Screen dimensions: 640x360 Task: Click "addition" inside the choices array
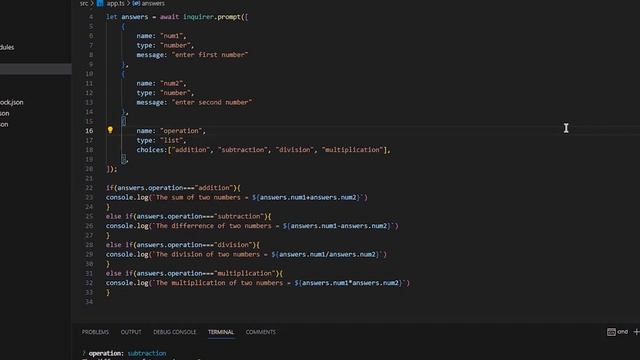pos(191,150)
